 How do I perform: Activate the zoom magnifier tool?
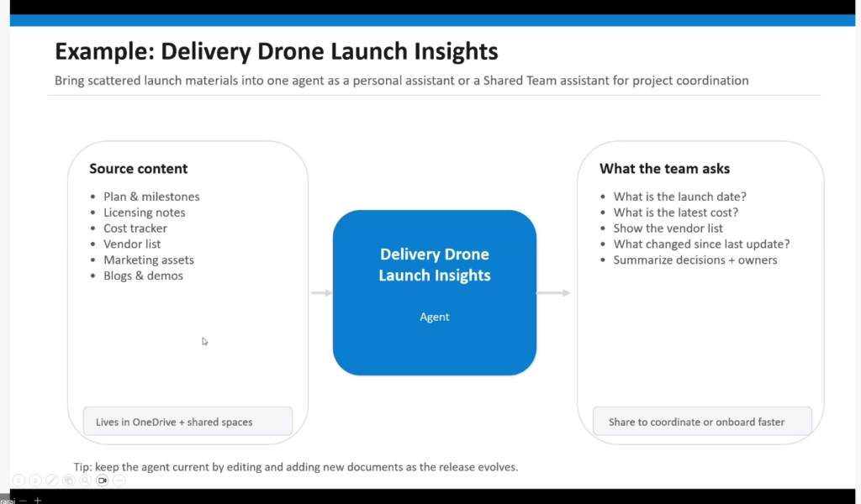[86, 480]
